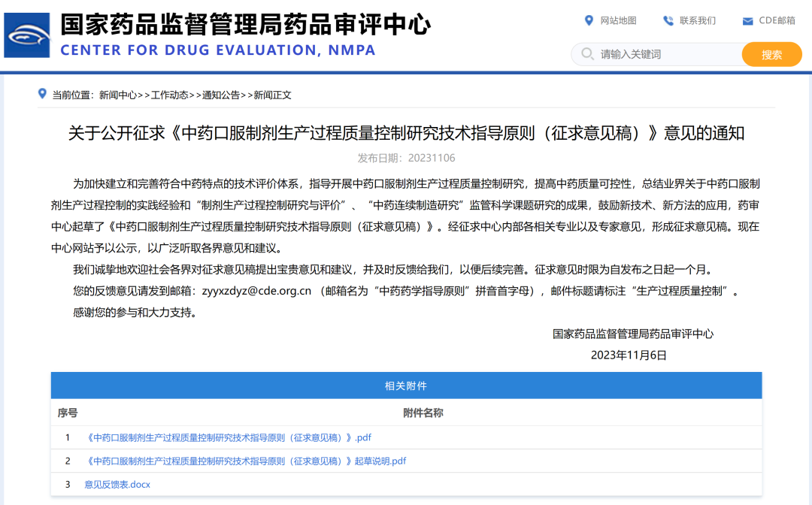Click the 感谢您的参与和大力支持 line
The image size is (812, 505).
135,313
